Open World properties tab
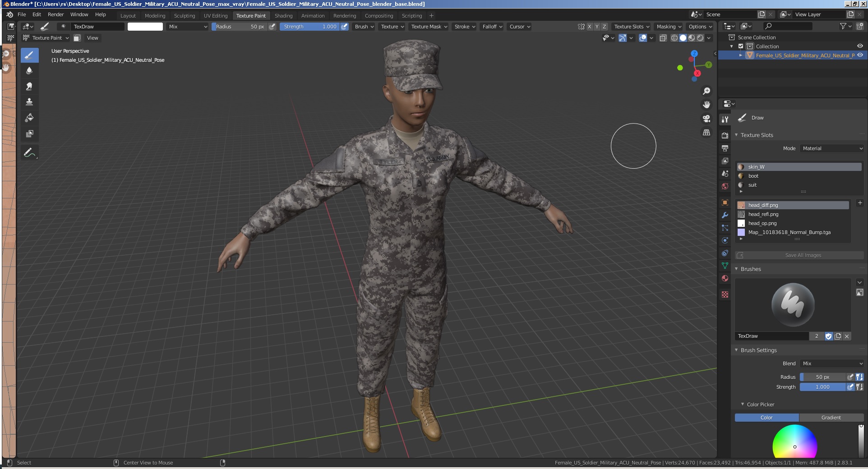868x469 pixels. click(725, 186)
